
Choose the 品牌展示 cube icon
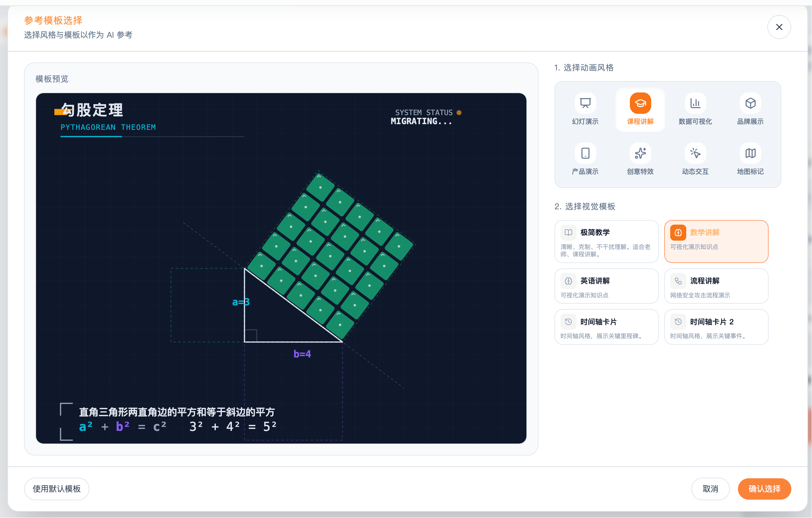750,103
